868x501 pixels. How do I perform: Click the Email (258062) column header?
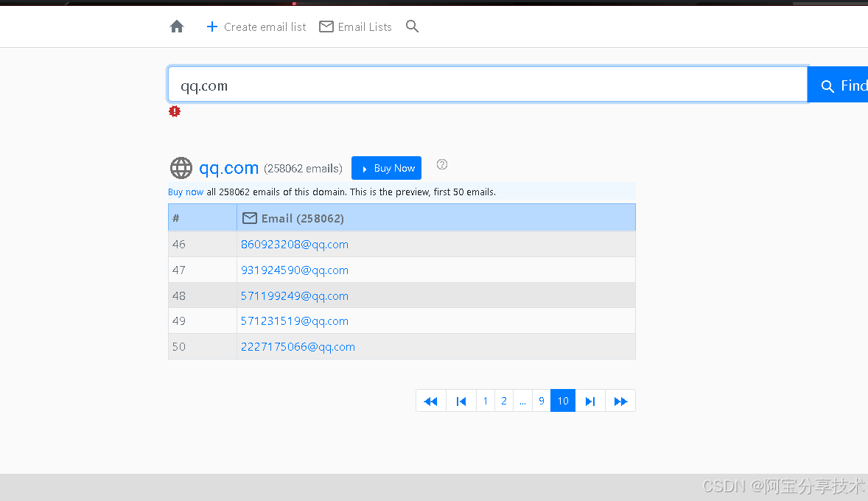[x=436, y=217]
